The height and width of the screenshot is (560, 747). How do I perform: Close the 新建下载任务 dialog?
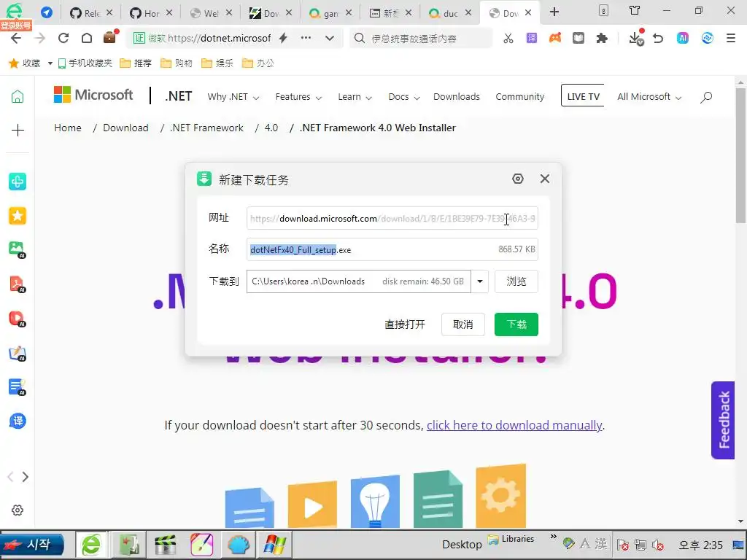(x=545, y=179)
